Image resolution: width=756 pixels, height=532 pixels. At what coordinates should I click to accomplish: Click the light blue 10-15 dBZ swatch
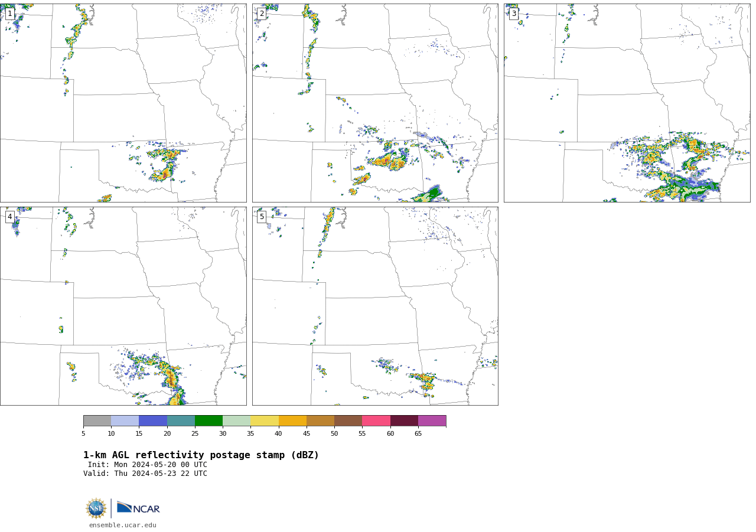click(x=125, y=421)
